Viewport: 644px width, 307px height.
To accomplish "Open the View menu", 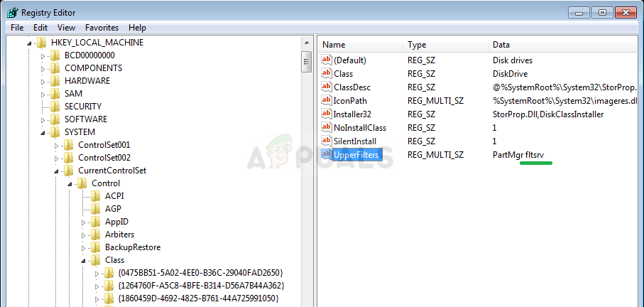I will pyautogui.click(x=66, y=28).
